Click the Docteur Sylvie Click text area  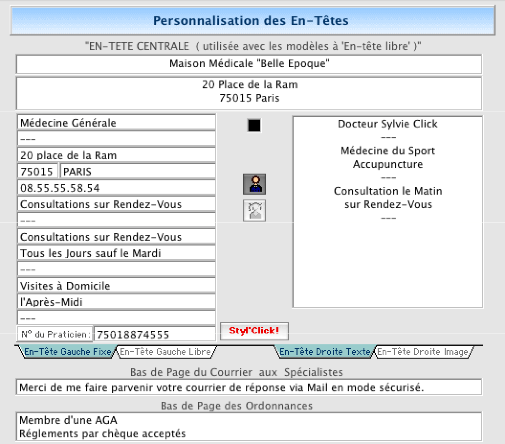(x=388, y=212)
